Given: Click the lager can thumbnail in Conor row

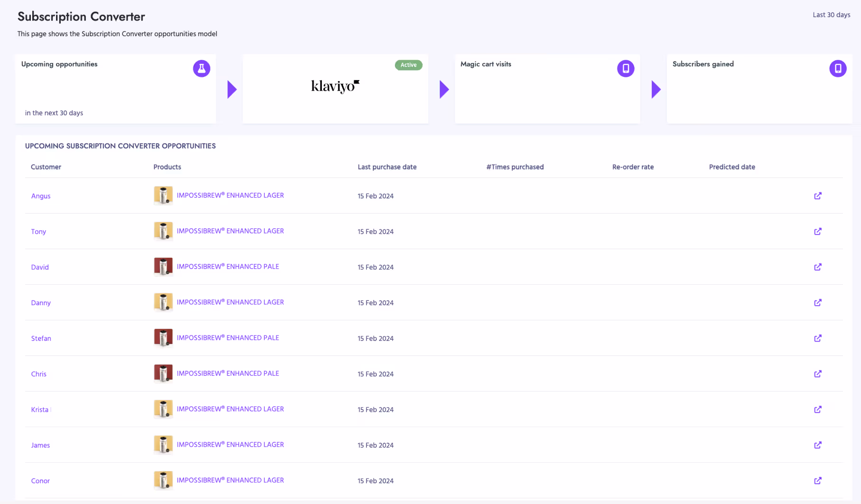Looking at the screenshot, I should point(163,480).
